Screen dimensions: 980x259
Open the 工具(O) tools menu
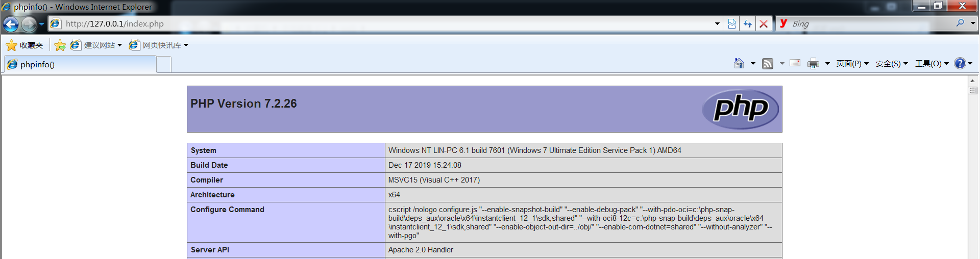[x=932, y=64]
